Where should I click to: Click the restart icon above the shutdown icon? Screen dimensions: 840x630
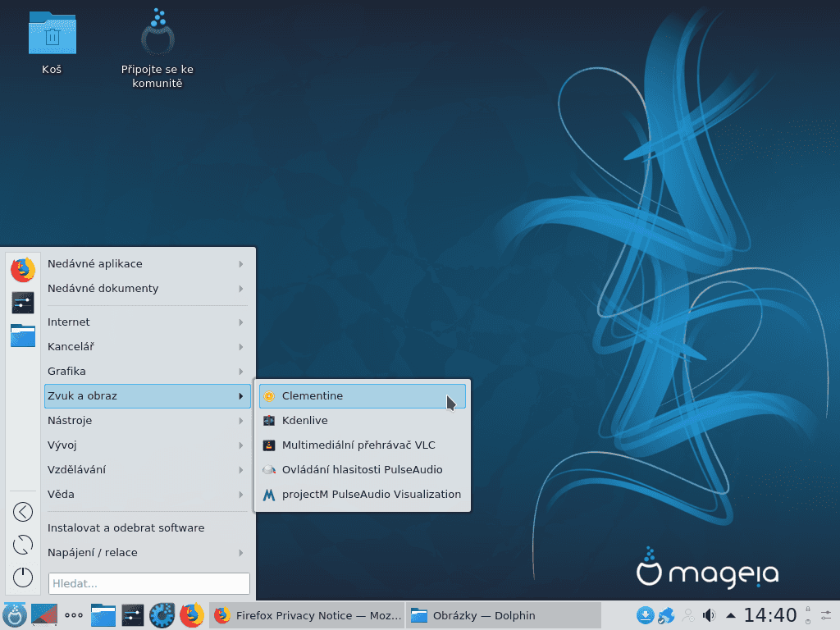click(x=23, y=544)
